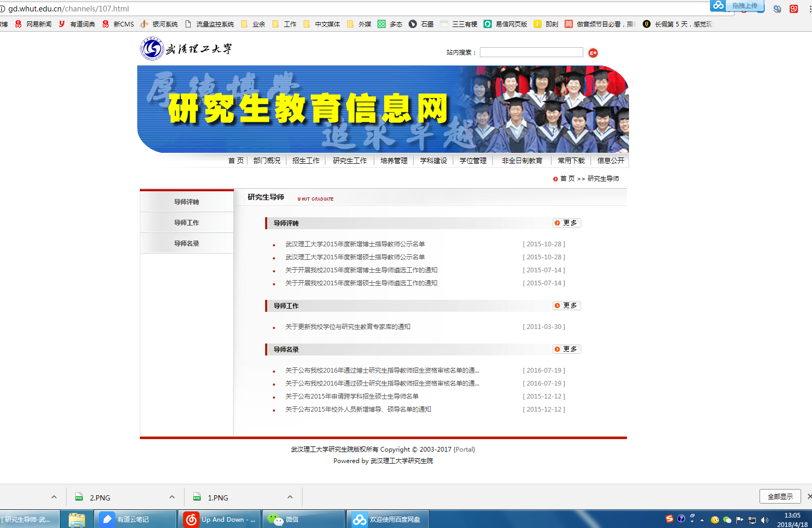Open the 做音频节目必看 bookmark

point(600,24)
